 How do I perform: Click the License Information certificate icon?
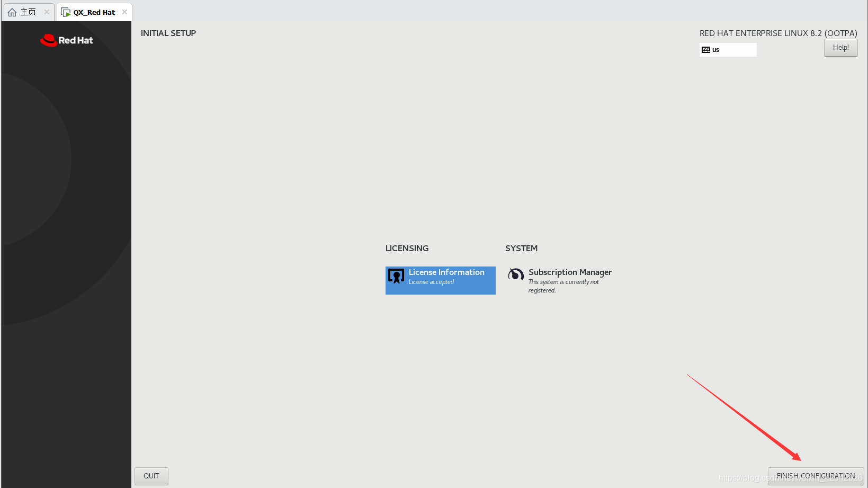pos(396,276)
